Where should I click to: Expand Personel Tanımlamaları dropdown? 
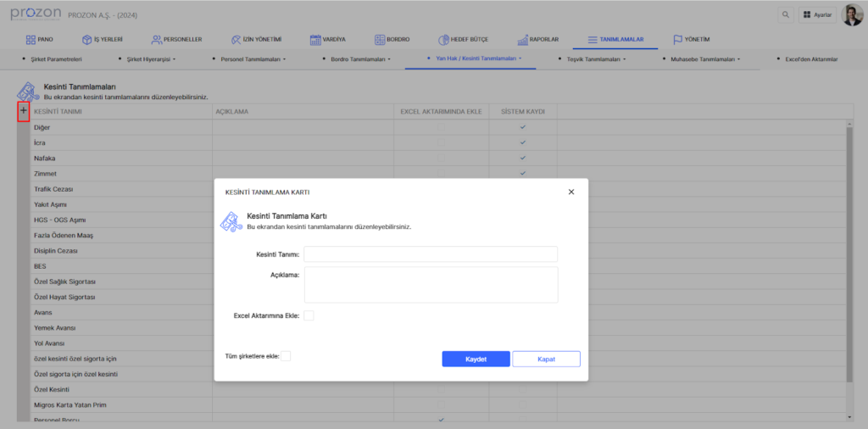tap(253, 59)
